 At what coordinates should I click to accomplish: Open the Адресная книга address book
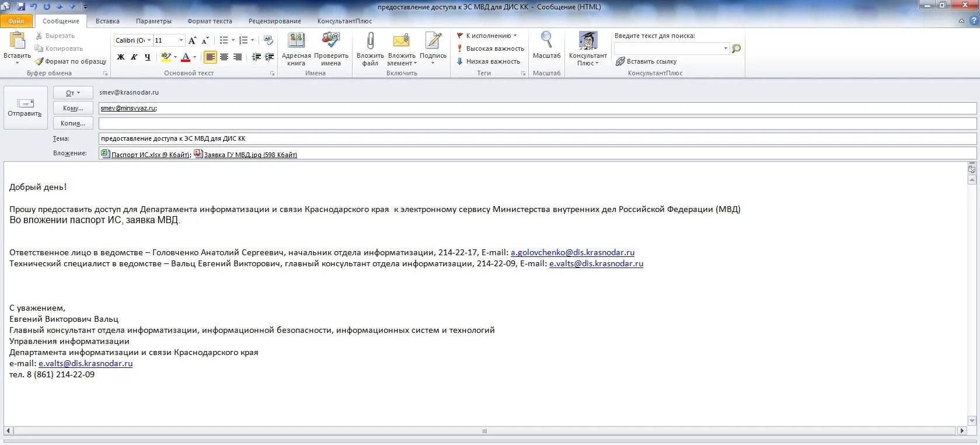coord(297,49)
